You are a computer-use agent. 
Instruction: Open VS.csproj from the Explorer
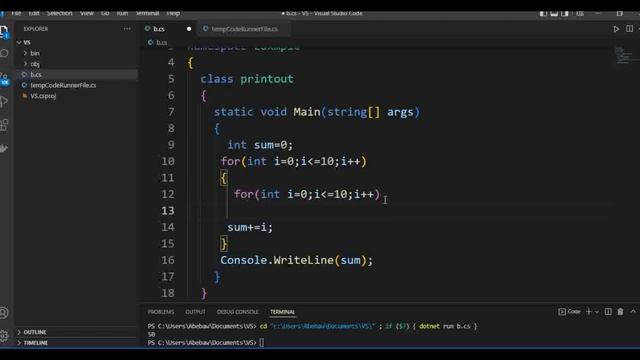click(x=76, y=96)
